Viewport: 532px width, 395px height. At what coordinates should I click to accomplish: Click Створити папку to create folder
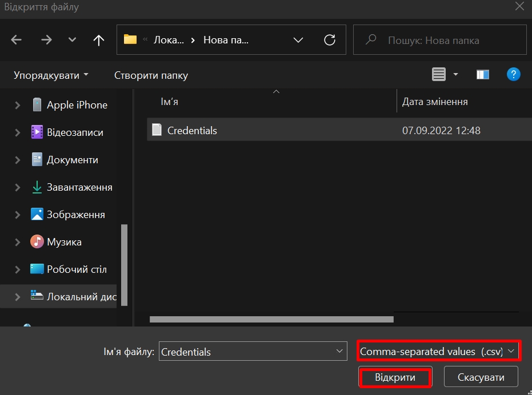point(151,75)
